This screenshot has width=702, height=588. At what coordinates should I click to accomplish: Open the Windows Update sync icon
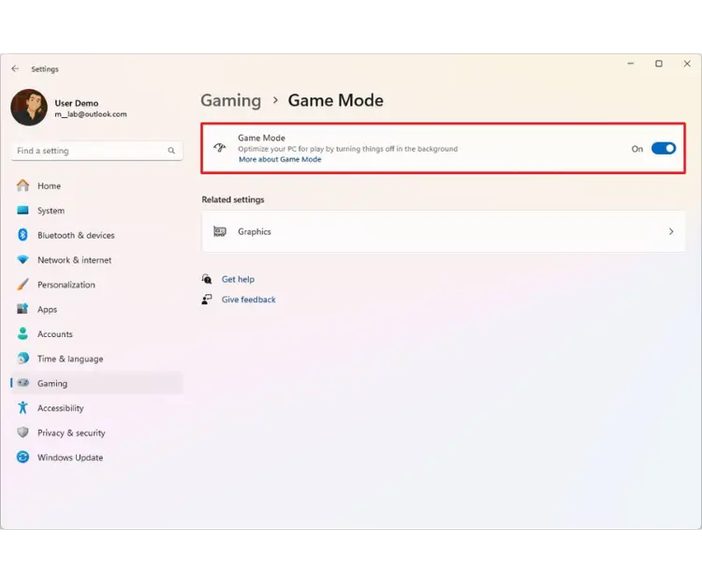click(22, 457)
